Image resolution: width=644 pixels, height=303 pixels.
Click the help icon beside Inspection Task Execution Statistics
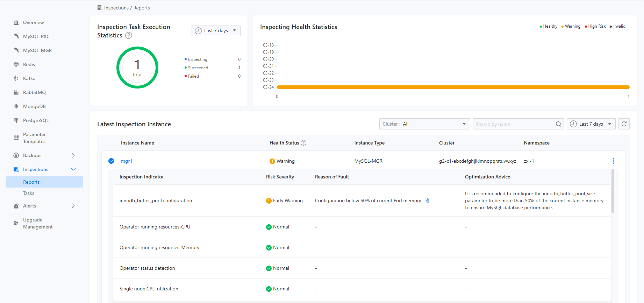click(129, 35)
